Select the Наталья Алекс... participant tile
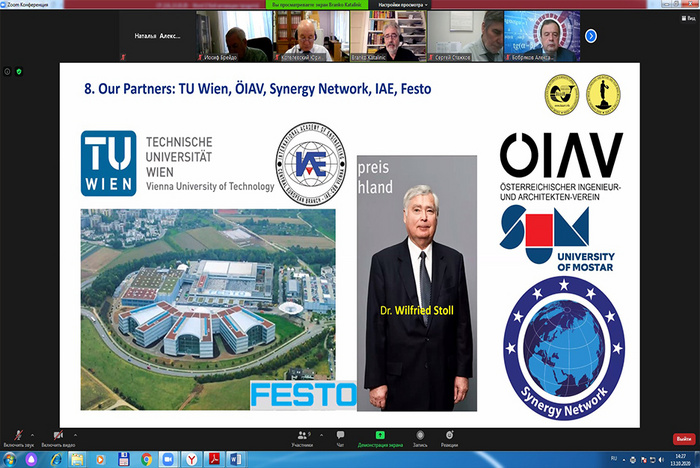 (x=157, y=36)
